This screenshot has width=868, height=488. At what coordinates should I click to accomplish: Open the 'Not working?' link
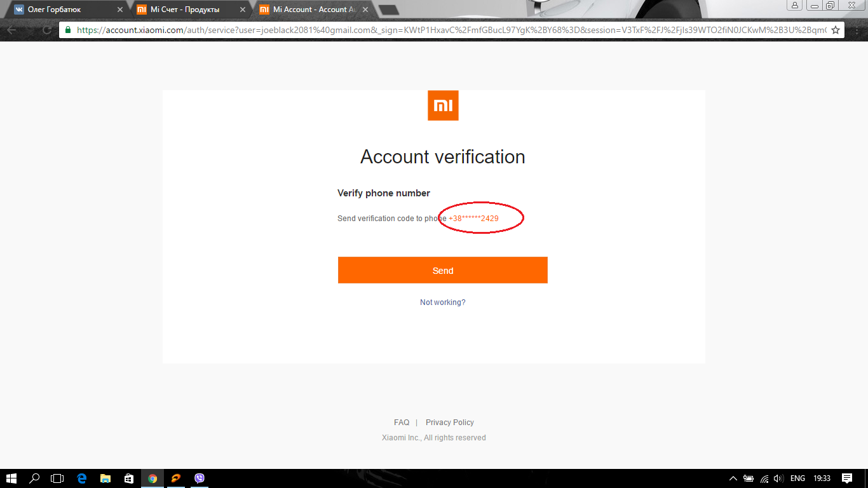click(x=442, y=302)
